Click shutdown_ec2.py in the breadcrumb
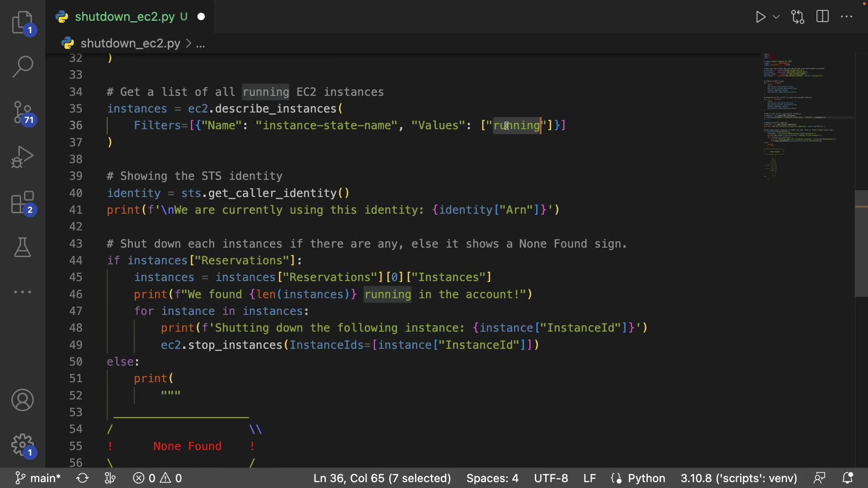This screenshot has height=488, width=868. 130,43
